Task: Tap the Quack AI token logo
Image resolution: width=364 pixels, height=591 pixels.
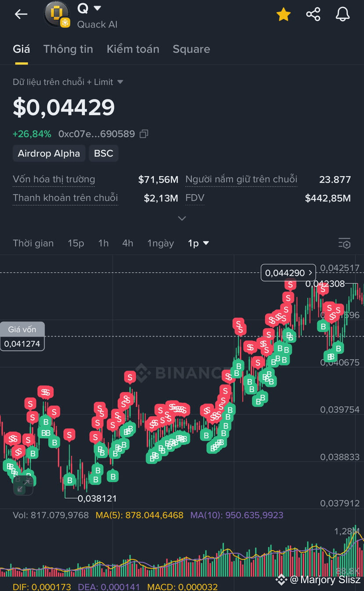Action: 57,15
